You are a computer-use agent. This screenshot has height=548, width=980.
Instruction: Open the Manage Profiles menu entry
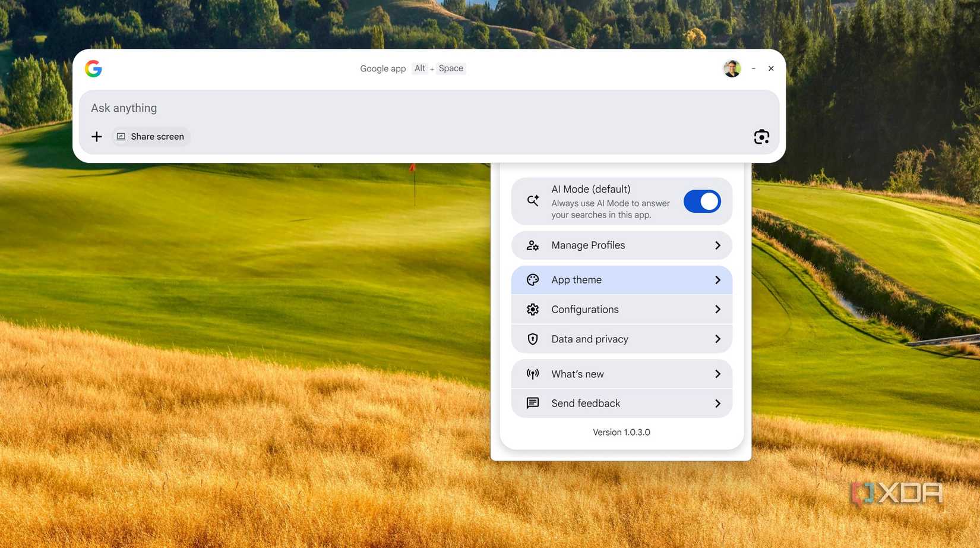click(621, 245)
